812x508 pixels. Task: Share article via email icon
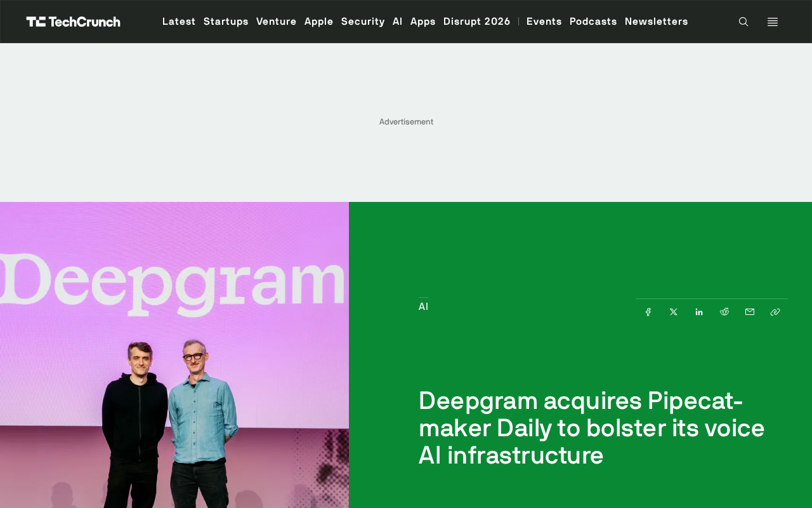pos(750,312)
